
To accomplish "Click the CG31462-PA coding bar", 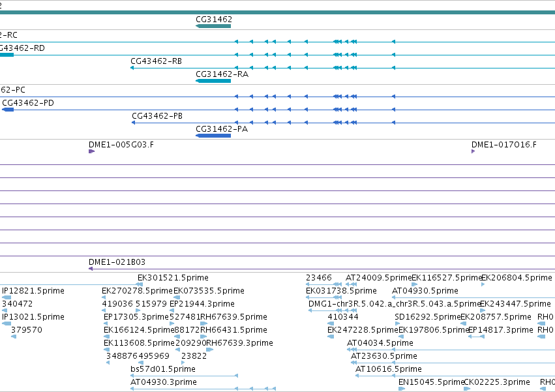I will pyautogui.click(x=213, y=136).
